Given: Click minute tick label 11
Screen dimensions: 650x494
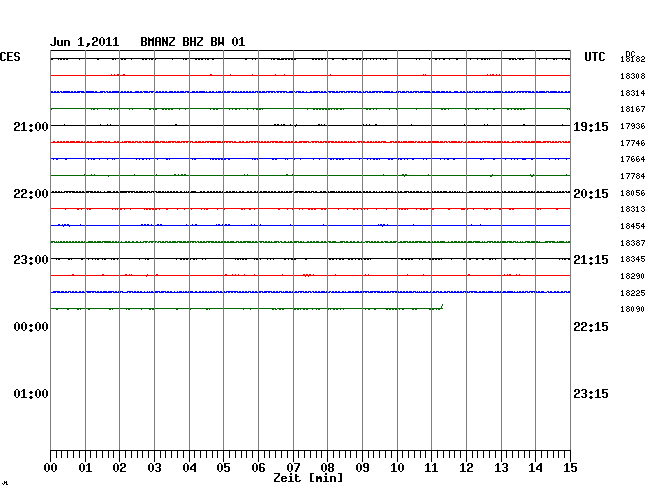Looking at the screenshot, I should coord(431,468).
